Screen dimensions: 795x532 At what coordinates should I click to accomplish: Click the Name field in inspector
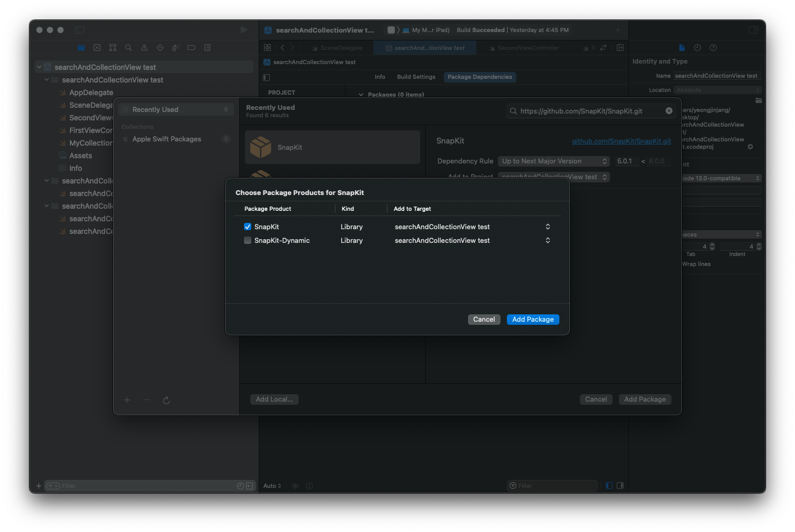tap(717, 76)
